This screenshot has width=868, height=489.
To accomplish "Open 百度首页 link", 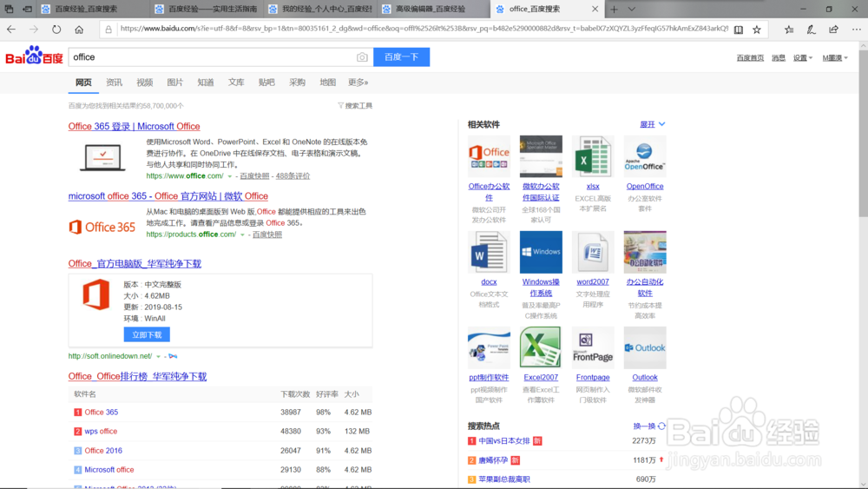I will [x=750, y=57].
